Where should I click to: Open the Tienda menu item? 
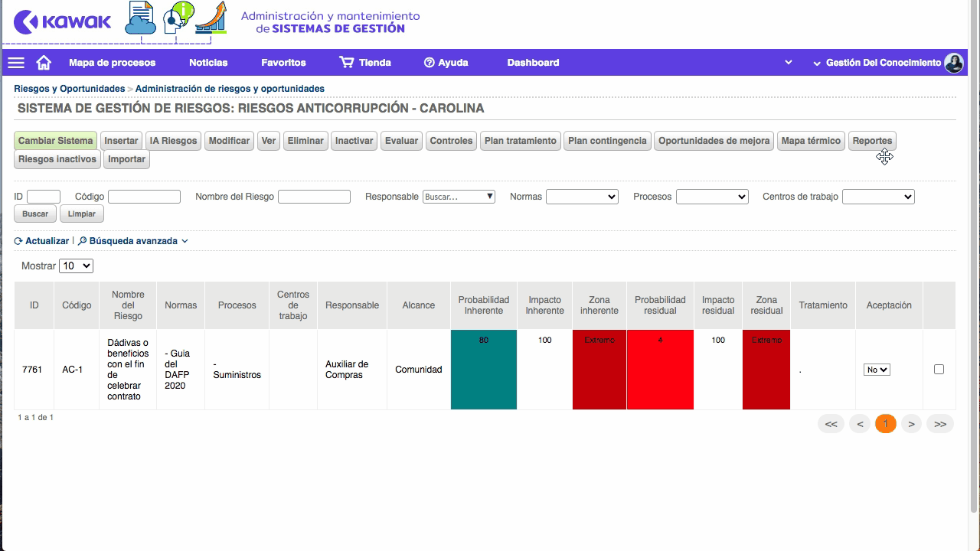(x=375, y=63)
